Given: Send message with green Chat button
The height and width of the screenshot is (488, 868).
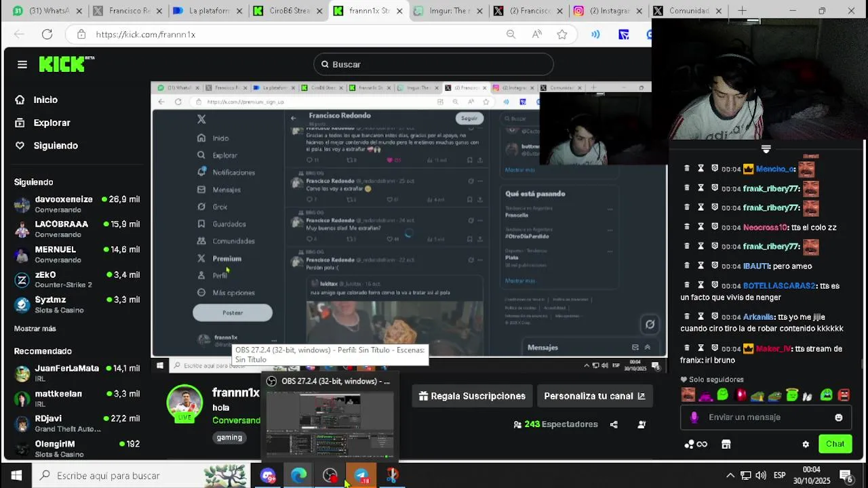Looking at the screenshot, I should point(835,444).
